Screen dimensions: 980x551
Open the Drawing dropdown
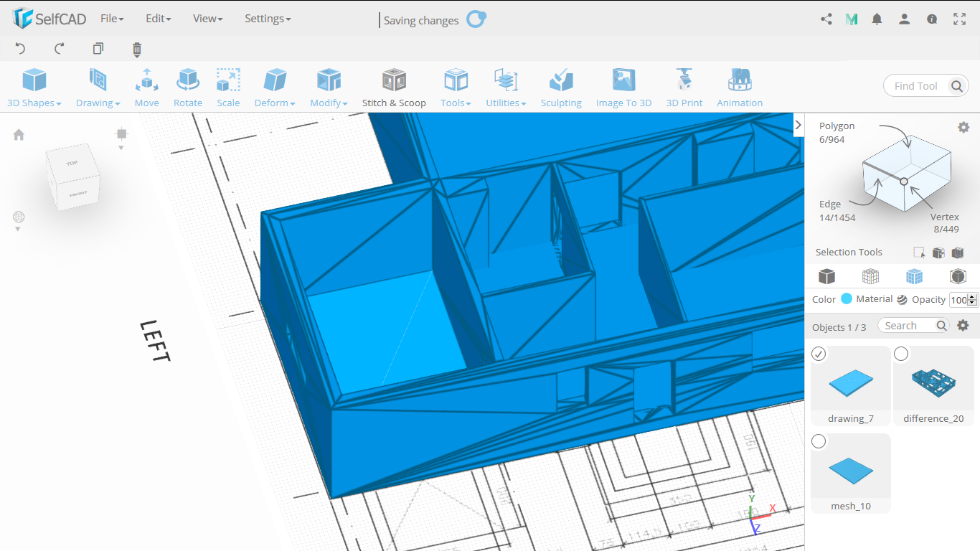pyautogui.click(x=98, y=88)
